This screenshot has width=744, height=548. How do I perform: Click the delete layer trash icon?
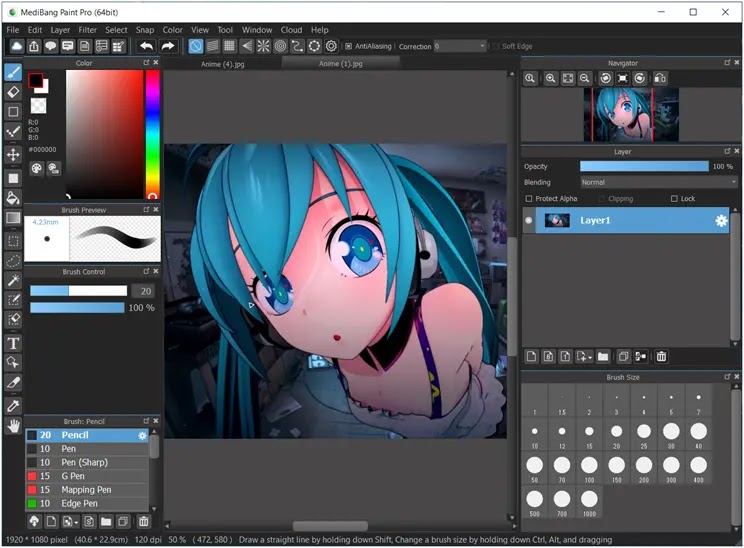point(661,356)
